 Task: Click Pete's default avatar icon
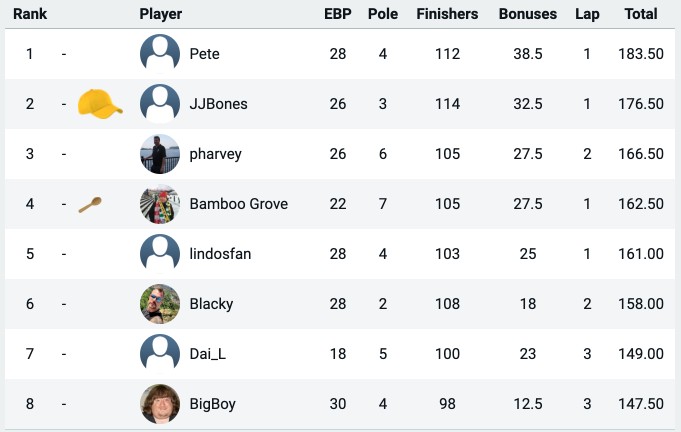pyautogui.click(x=160, y=54)
